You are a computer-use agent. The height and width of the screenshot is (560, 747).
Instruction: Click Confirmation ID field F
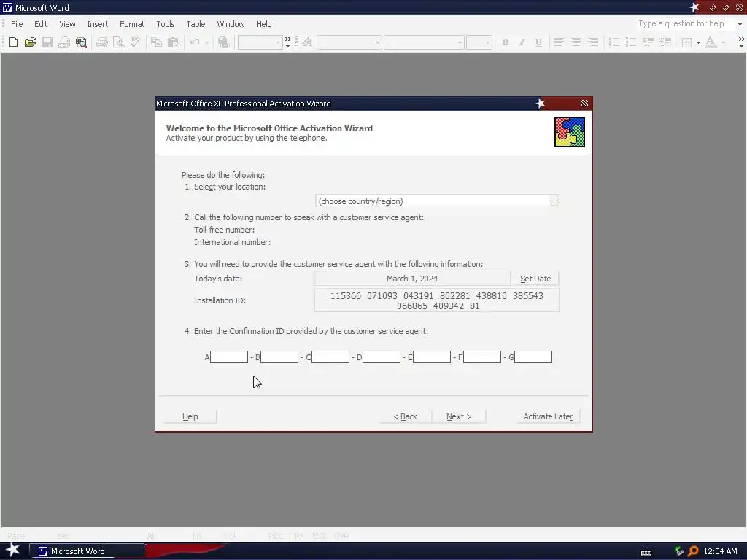[482, 357]
